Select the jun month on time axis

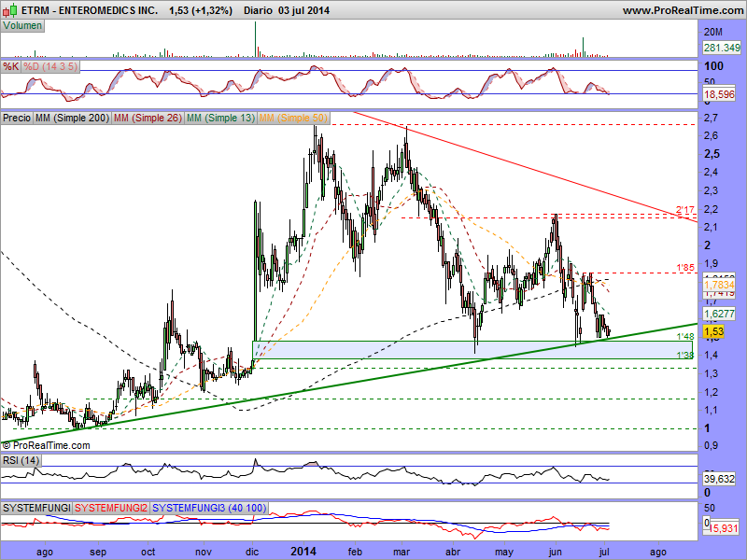pos(556,553)
